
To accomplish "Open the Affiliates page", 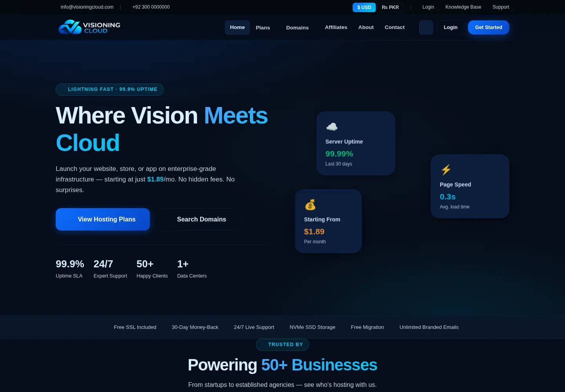I will click(x=336, y=27).
